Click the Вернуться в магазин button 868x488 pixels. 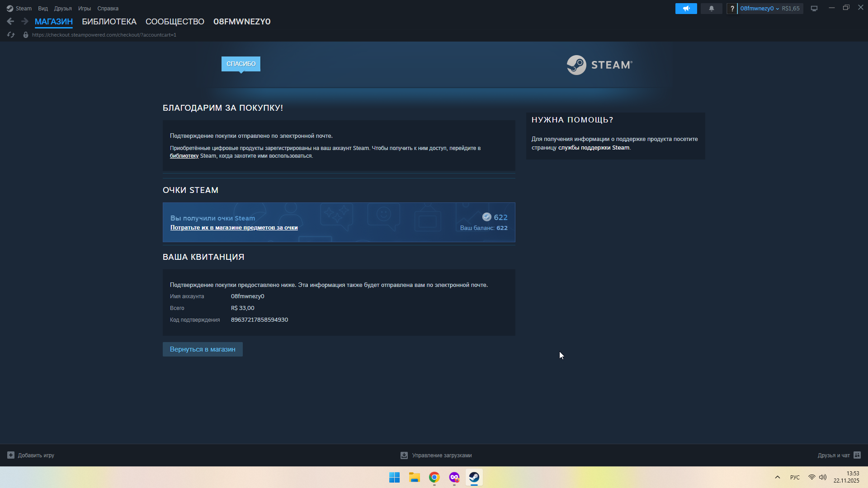coord(203,349)
